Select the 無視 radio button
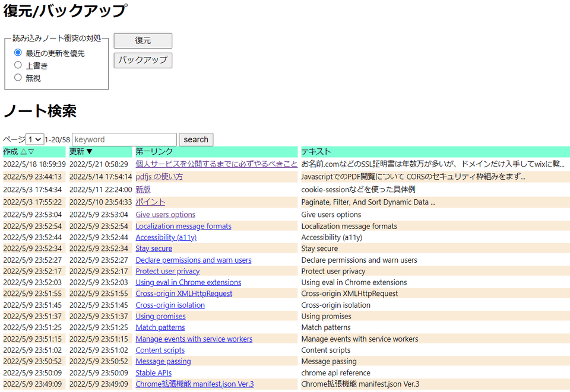The width and height of the screenshot is (570, 392). (x=18, y=78)
